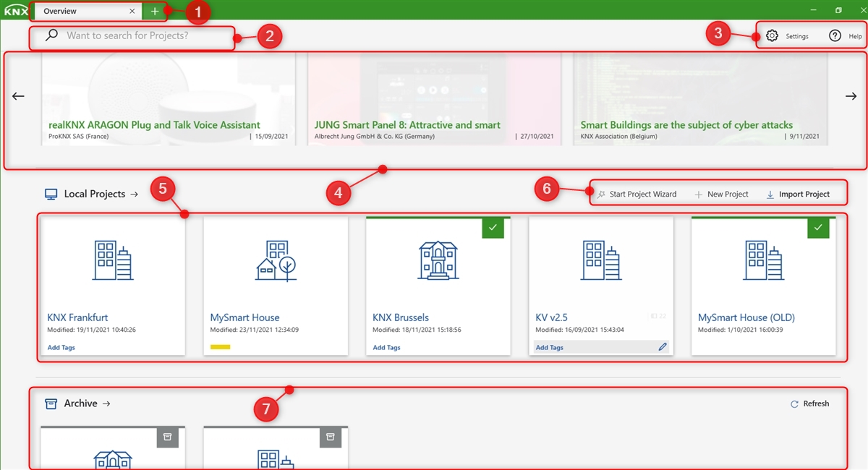The width and height of the screenshot is (868, 470).
Task: Open Settings gear icon
Action: (772, 36)
